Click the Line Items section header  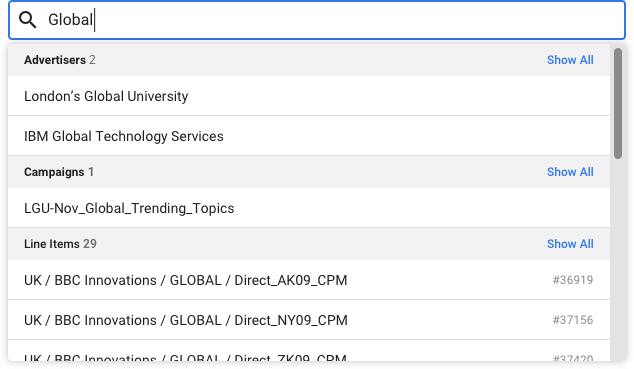309,244
